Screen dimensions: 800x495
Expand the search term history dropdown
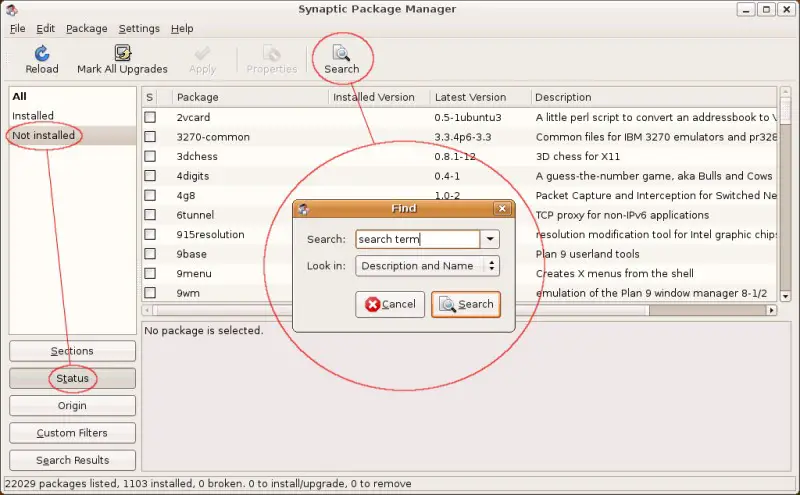[x=490, y=239]
